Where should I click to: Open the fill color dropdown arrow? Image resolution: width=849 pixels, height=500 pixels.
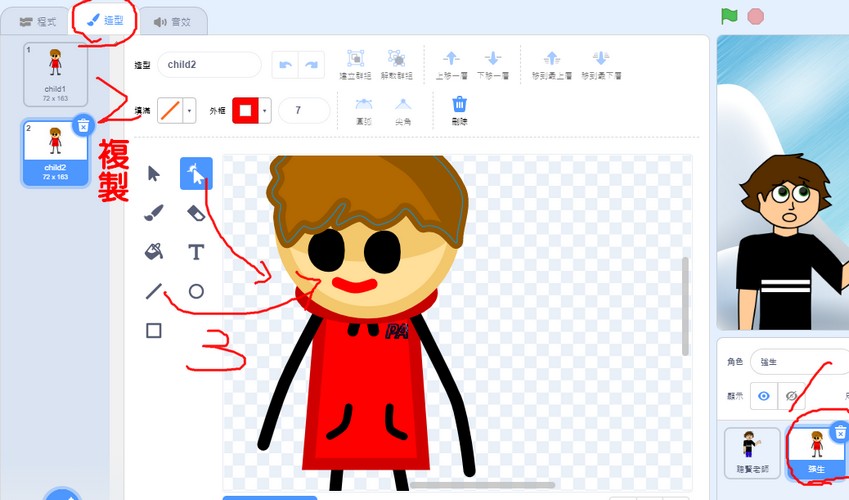click(x=190, y=111)
